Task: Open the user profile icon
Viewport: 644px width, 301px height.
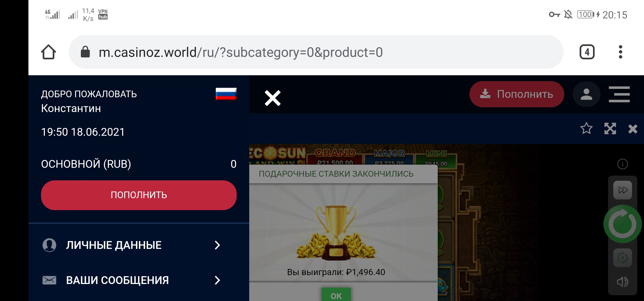Action: (586, 94)
